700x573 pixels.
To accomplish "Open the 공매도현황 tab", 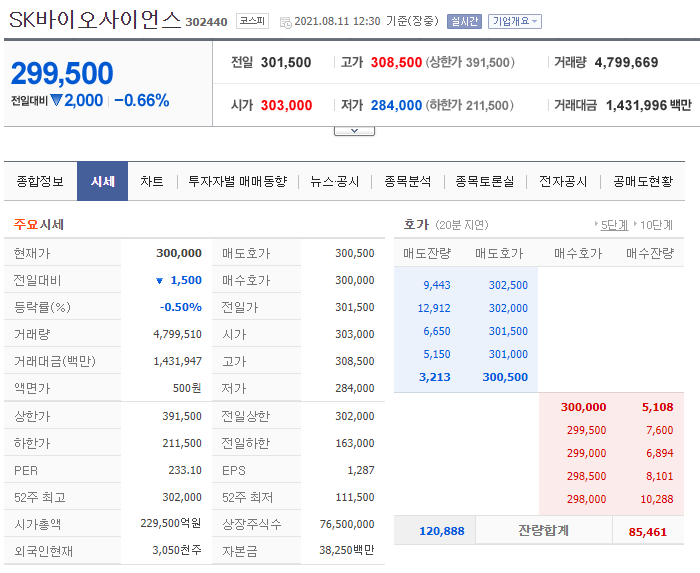I will [x=643, y=182].
